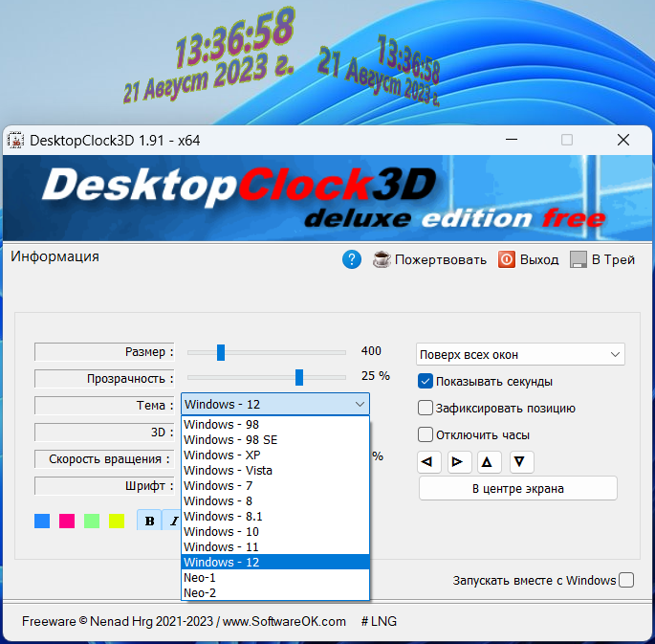
Task: Close the DesktopClock3D window
Action: click(623, 140)
